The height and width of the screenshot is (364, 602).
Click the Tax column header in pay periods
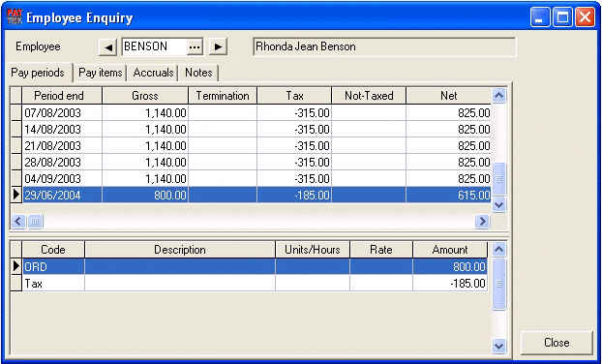[294, 96]
